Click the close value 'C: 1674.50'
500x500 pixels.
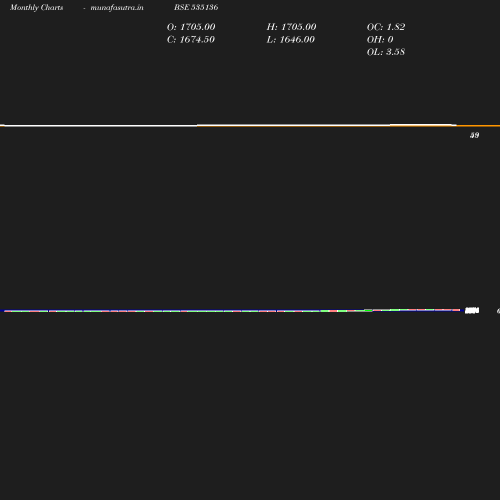click(191, 40)
